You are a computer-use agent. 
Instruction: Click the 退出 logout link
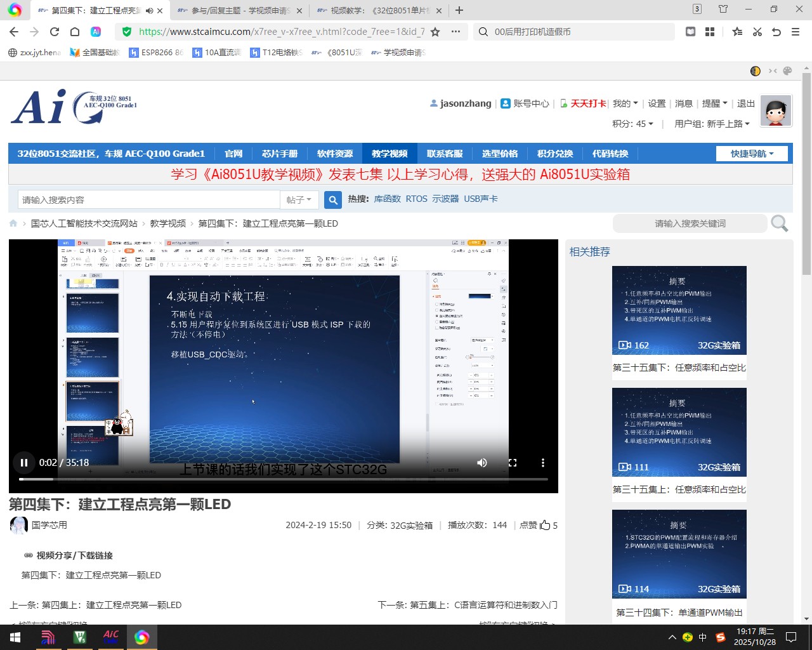[x=745, y=103]
